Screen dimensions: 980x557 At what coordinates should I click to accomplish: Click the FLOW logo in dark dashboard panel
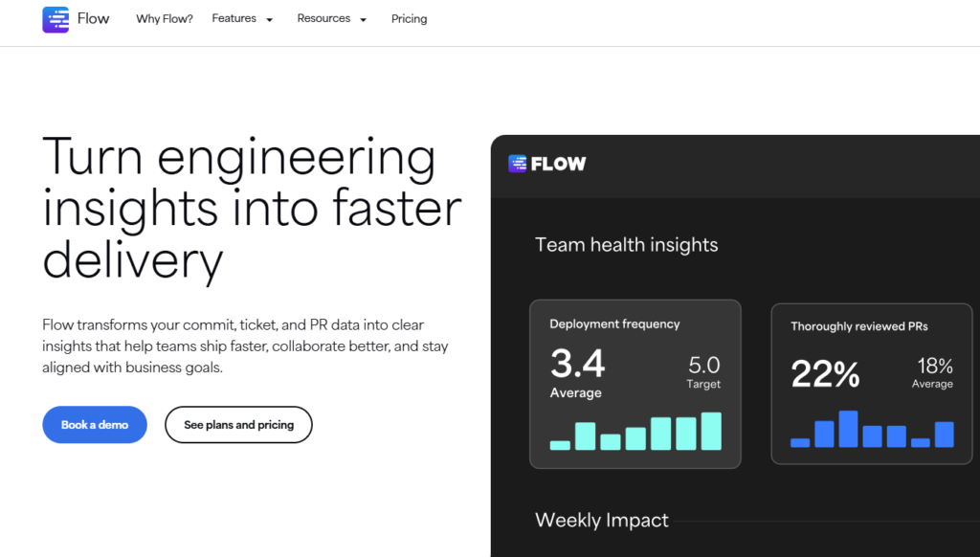(546, 164)
